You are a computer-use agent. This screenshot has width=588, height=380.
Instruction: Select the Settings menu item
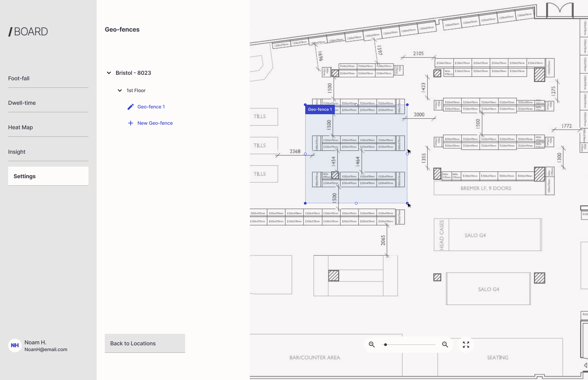click(48, 176)
